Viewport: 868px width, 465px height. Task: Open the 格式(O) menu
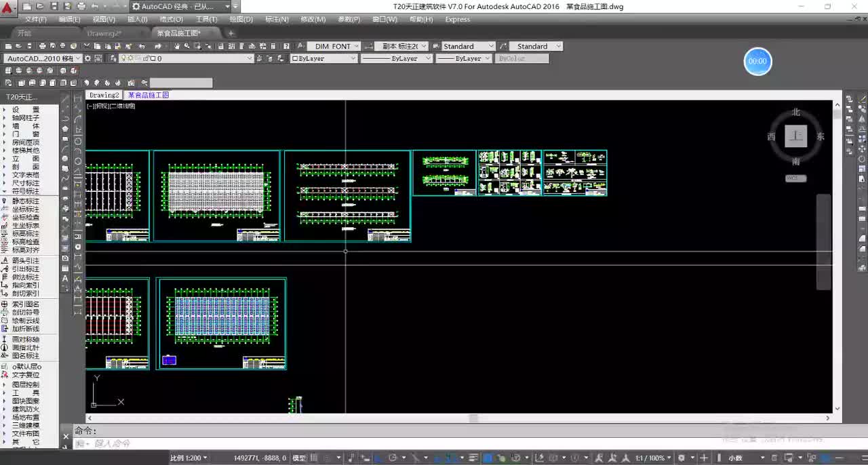coord(172,19)
